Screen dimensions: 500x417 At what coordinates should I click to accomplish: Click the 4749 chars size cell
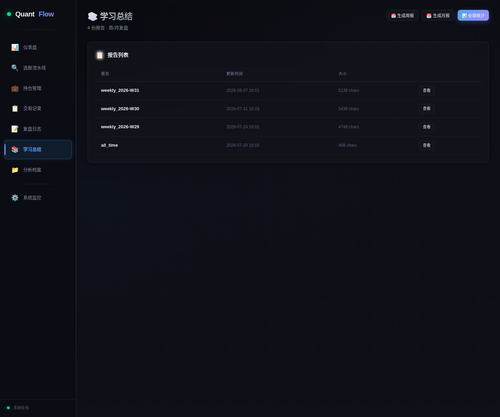[x=349, y=127]
